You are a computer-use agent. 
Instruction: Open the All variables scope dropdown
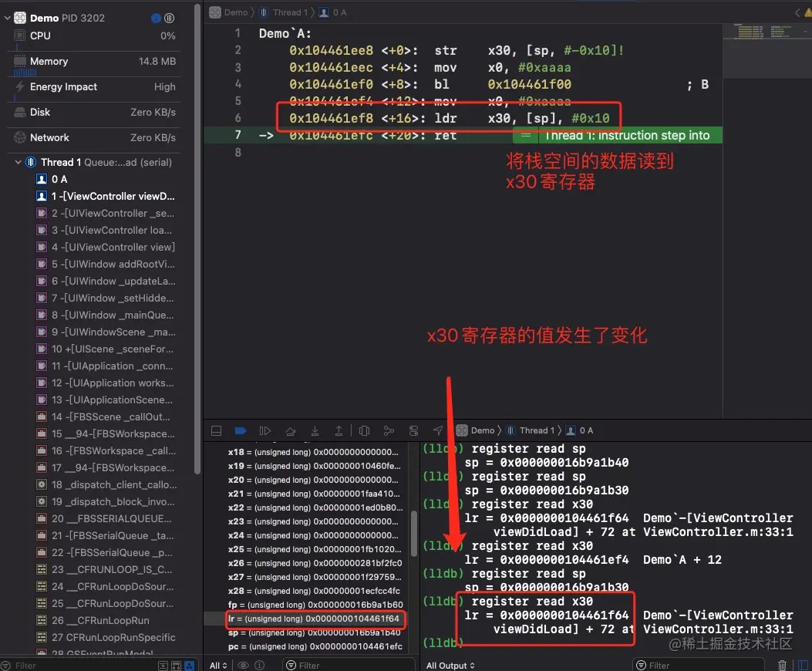pyautogui.click(x=219, y=664)
